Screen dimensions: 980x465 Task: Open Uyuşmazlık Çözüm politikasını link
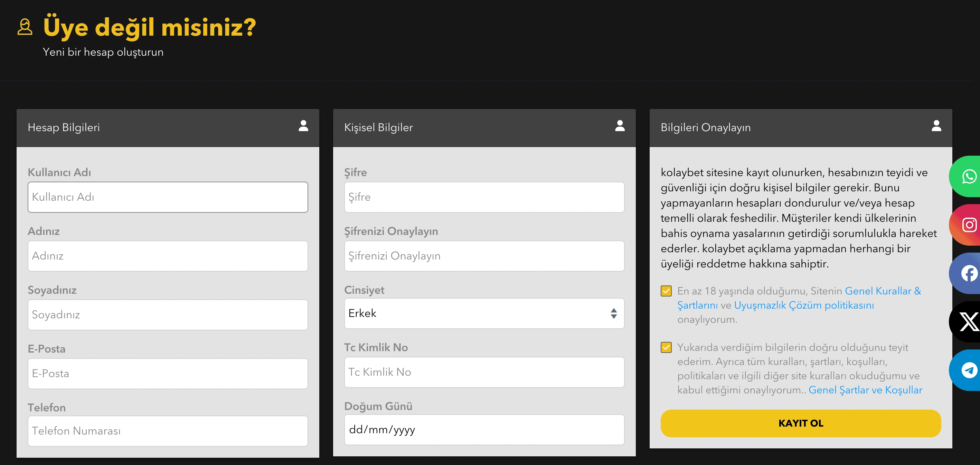click(803, 306)
